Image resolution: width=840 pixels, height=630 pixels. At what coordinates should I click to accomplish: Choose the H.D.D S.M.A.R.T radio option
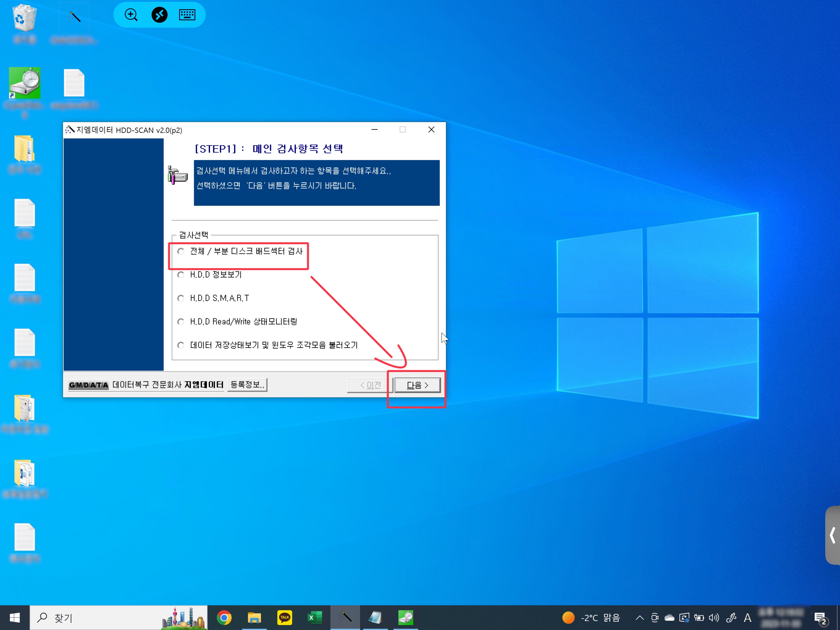(181, 298)
